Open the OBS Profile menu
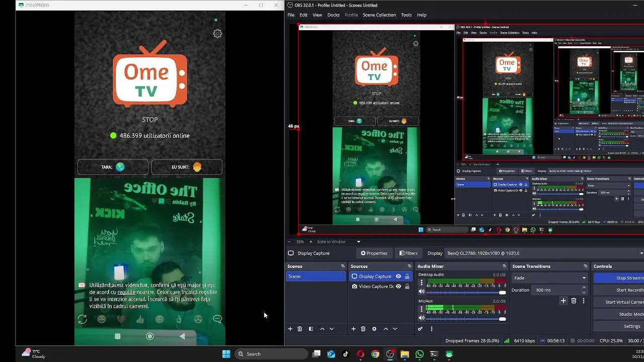 [351, 15]
